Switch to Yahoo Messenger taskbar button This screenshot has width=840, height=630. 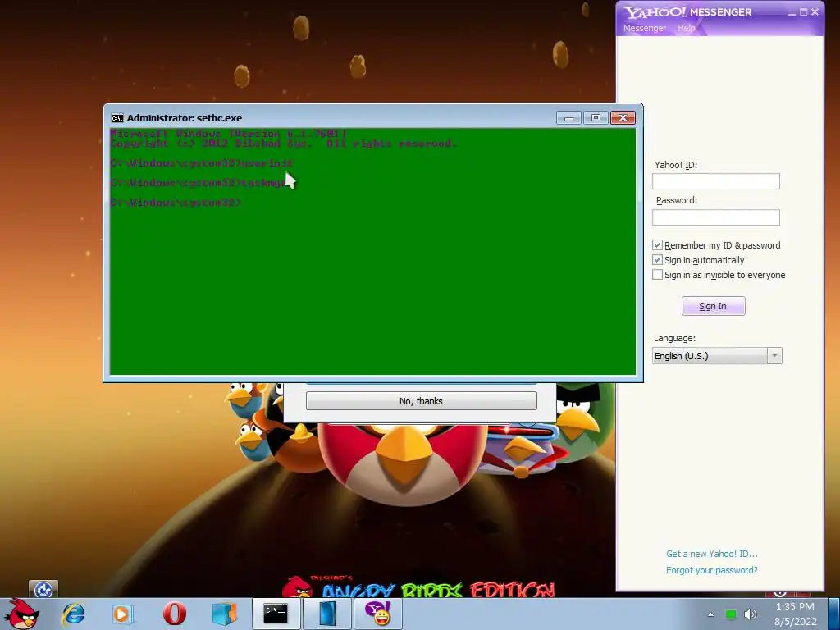point(378,614)
